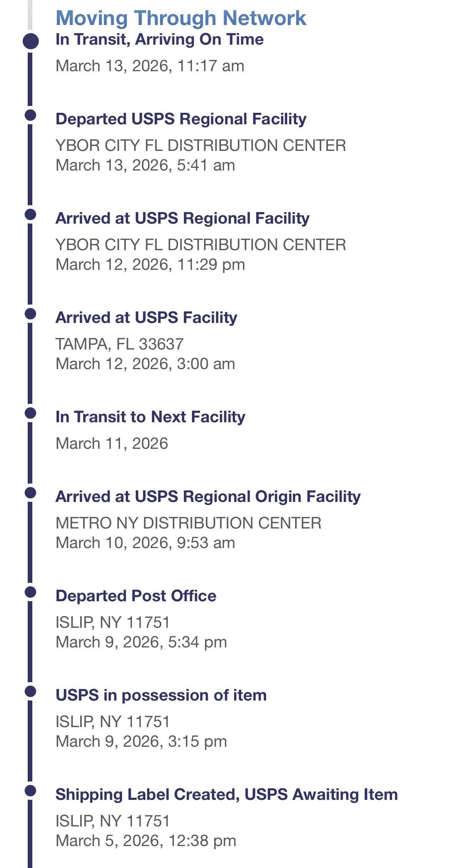Viewport: 464px width, 868px height.
Task: Click the "Moving Through Network" status heading
Action: [181, 18]
